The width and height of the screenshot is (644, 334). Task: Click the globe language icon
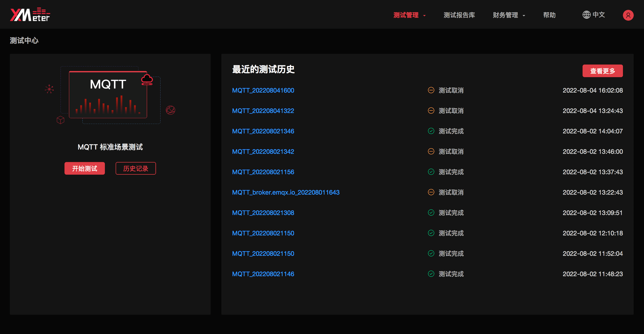(x=586, y=15)
